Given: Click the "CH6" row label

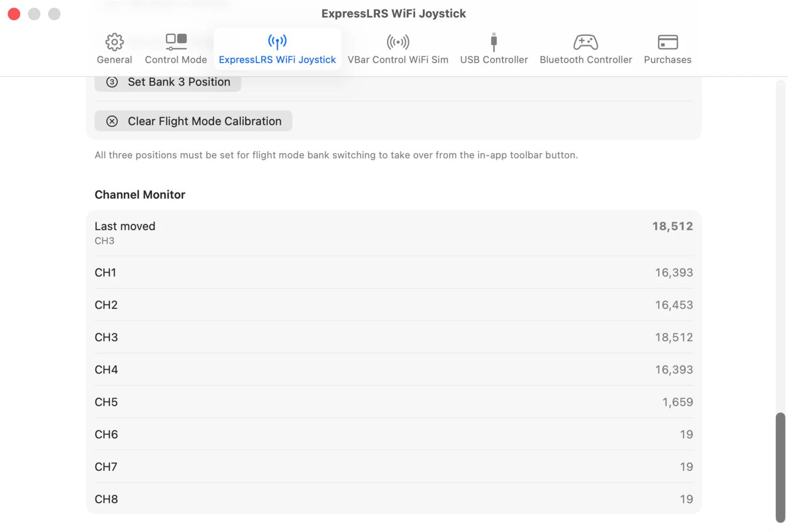Looking at the screenshot, I should pyautogui.click(x=106, y=435).
